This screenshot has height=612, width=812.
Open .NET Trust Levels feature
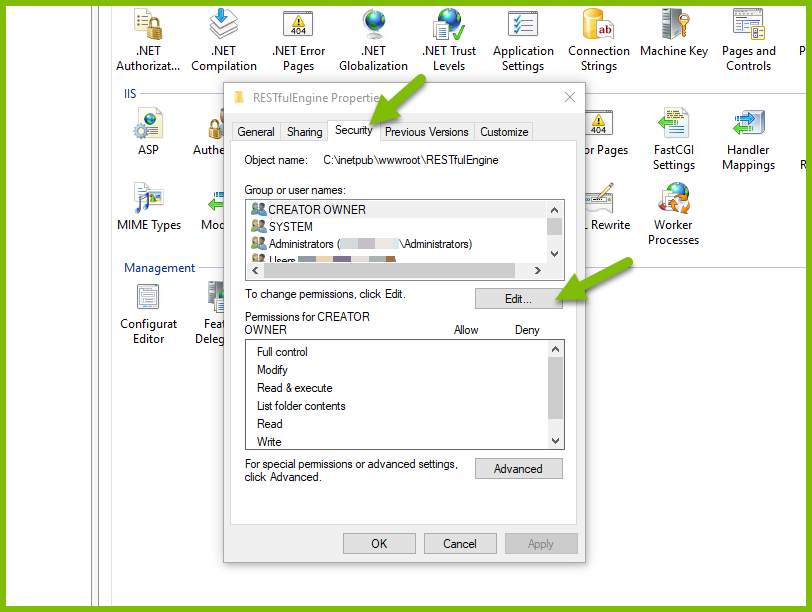448,40
